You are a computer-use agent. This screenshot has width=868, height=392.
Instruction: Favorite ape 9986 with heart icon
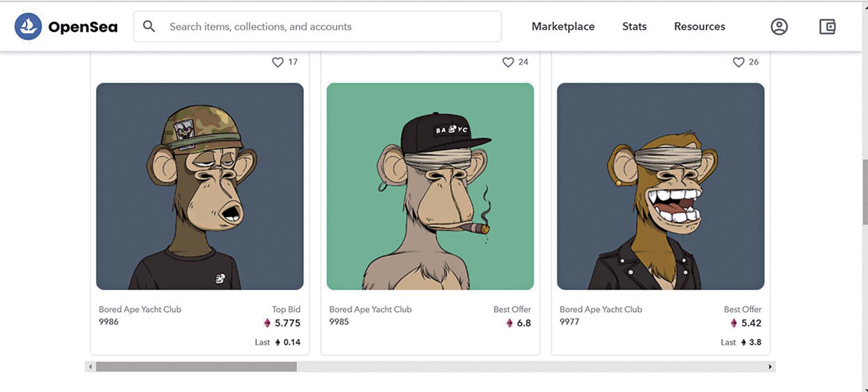click(278, 62)
